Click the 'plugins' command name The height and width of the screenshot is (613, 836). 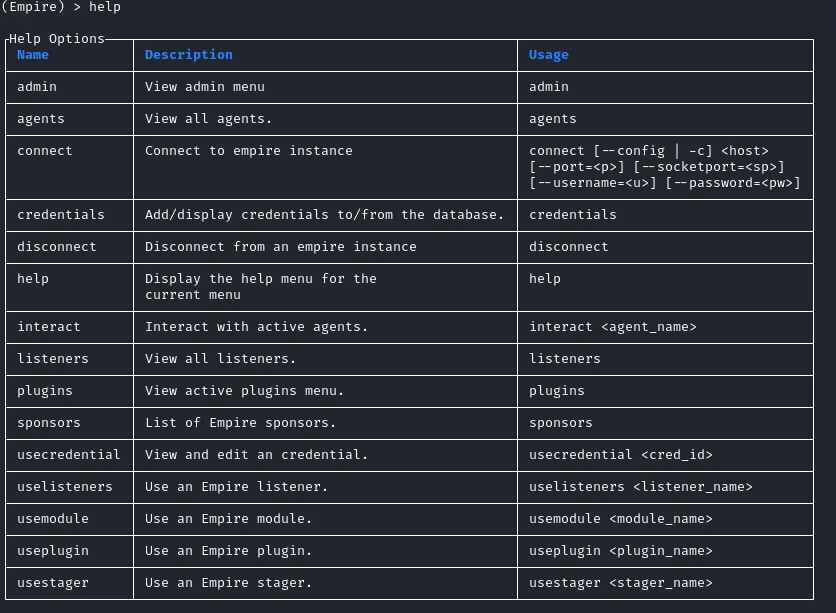(x=45, y=391)
